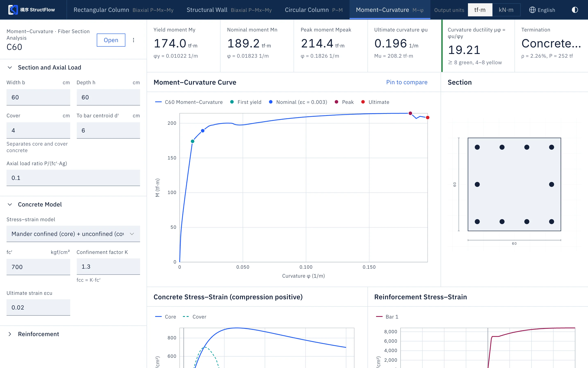This screenshot has width=588, height=368.
Task: Click the Yield moment 174.0 value
Action: tap(170, 44)
